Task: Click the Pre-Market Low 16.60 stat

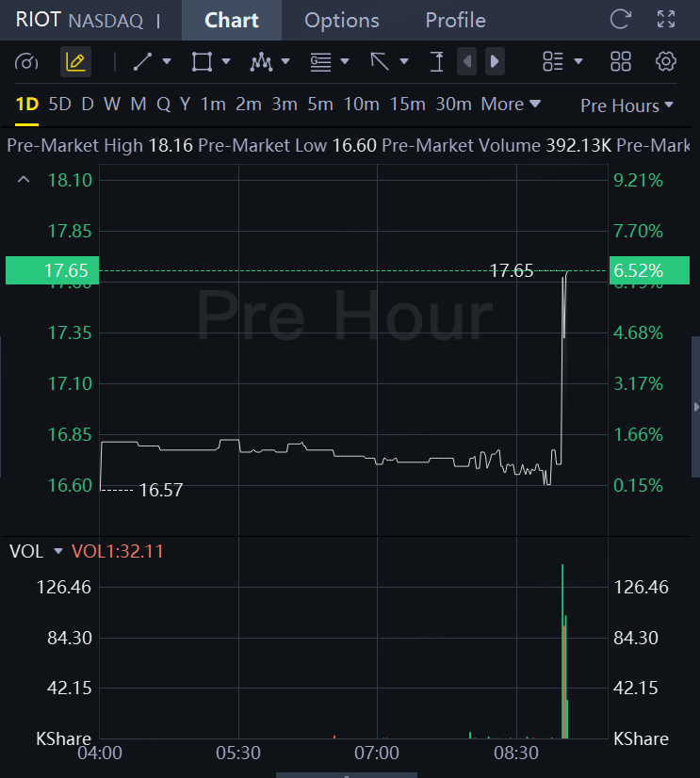Action: click(287, 145)
